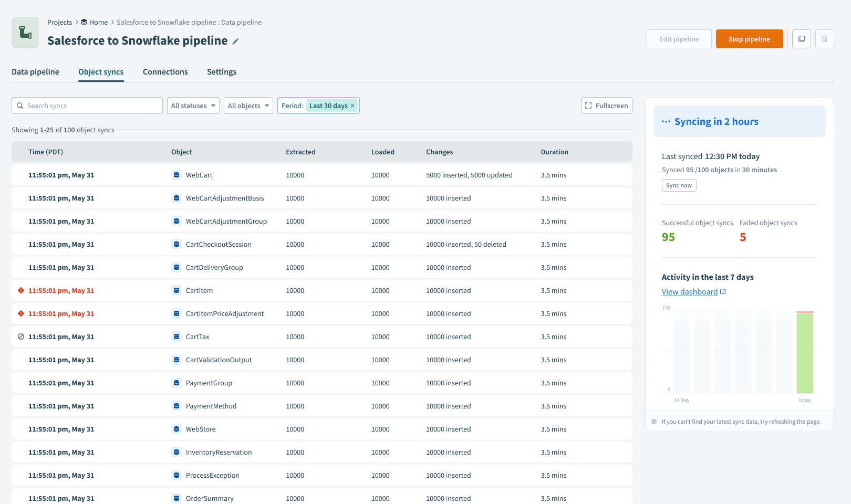Open the Connections tab
The height and width of the screenshot is (504, 851).
tap(165, 72)
